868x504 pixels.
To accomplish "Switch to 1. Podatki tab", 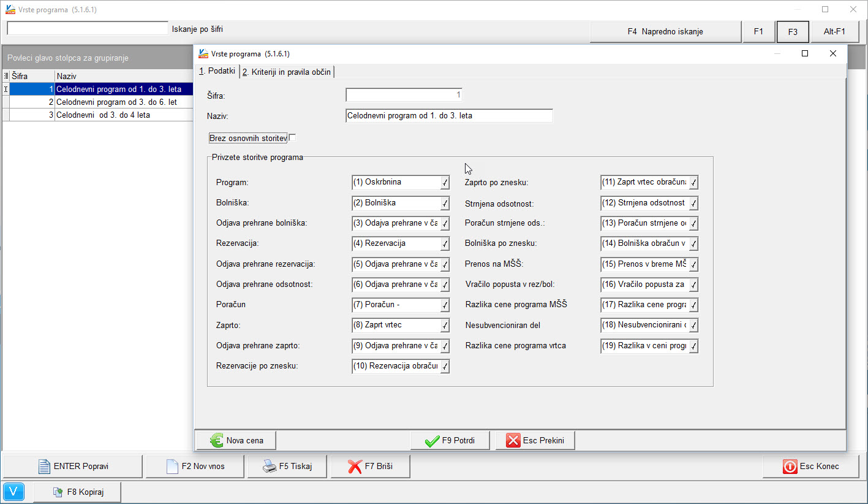I will 217,71.
